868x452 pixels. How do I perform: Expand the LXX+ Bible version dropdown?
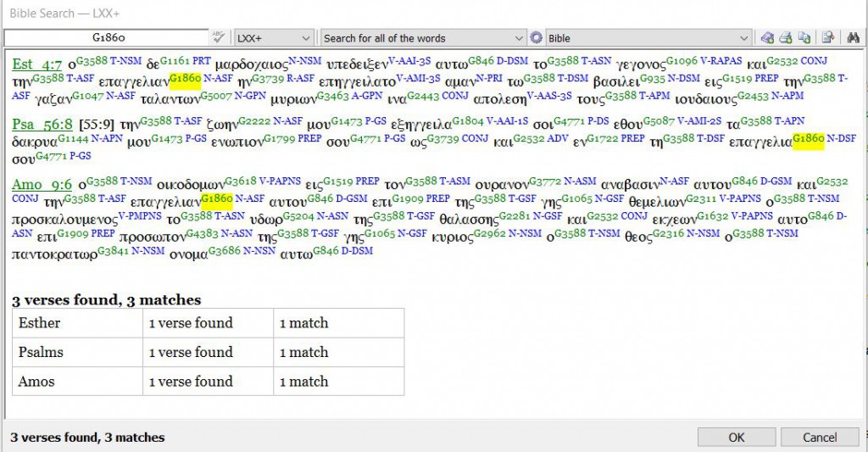274,38
